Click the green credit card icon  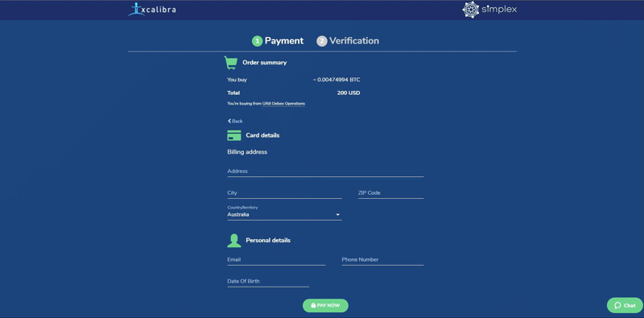click(234, 135)
